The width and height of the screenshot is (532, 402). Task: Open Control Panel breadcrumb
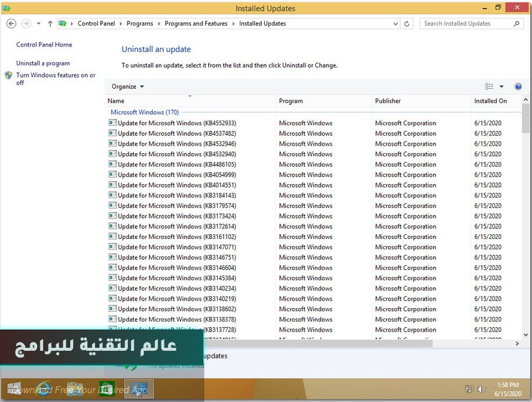pyautogui.click(x=96, y=23)
